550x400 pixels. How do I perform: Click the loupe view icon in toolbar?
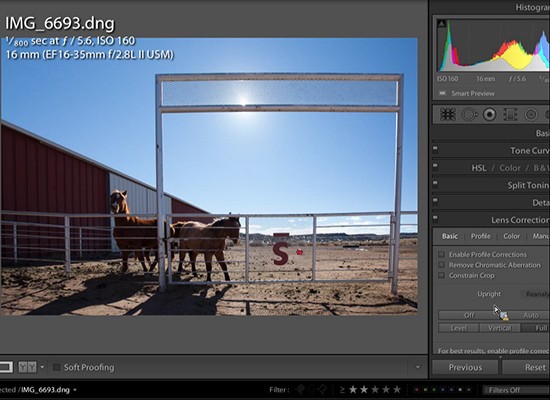(x=6, y=367)
